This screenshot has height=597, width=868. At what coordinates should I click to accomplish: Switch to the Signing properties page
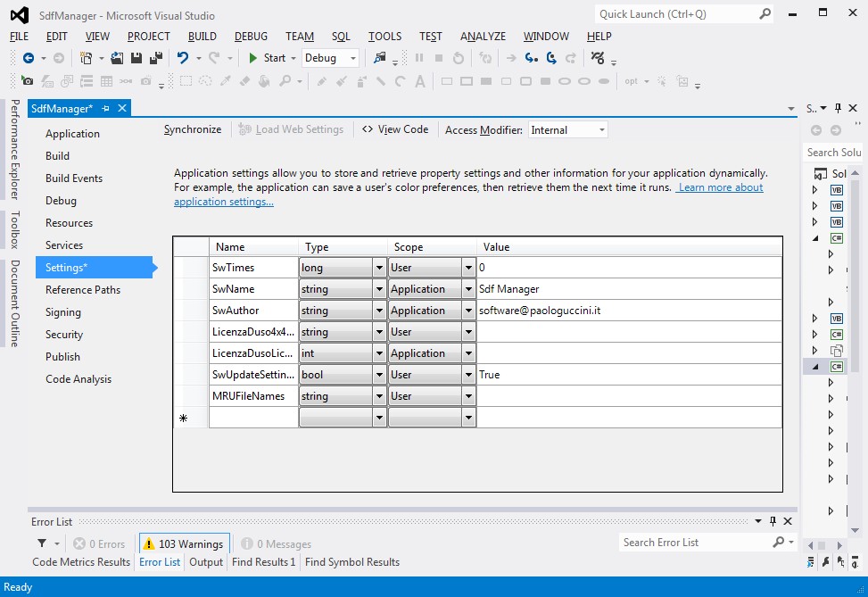pyautogui.click(x=63, y=312)
